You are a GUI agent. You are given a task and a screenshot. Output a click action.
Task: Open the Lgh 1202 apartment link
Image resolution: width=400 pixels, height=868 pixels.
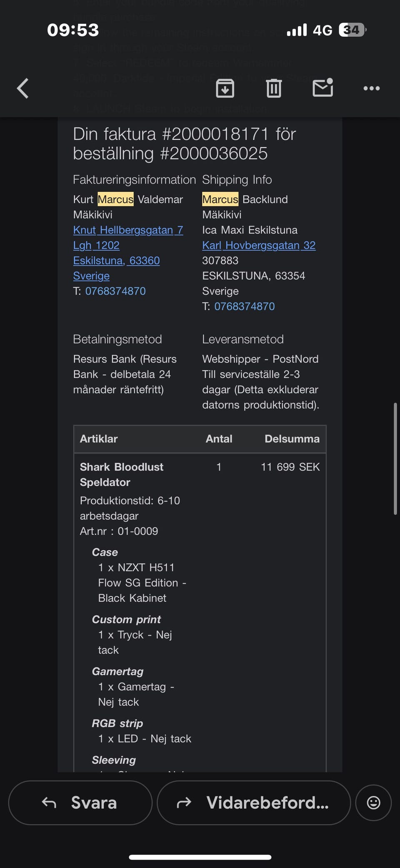[x=96, y=245]
